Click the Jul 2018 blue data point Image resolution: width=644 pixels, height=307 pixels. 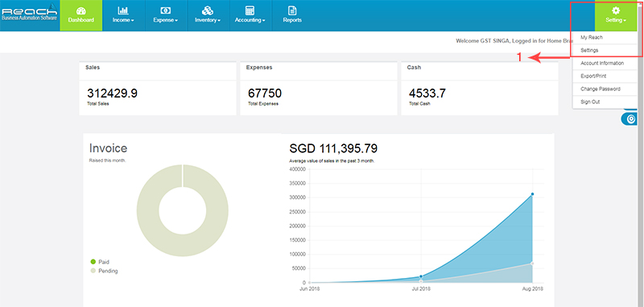click(421, 276)
